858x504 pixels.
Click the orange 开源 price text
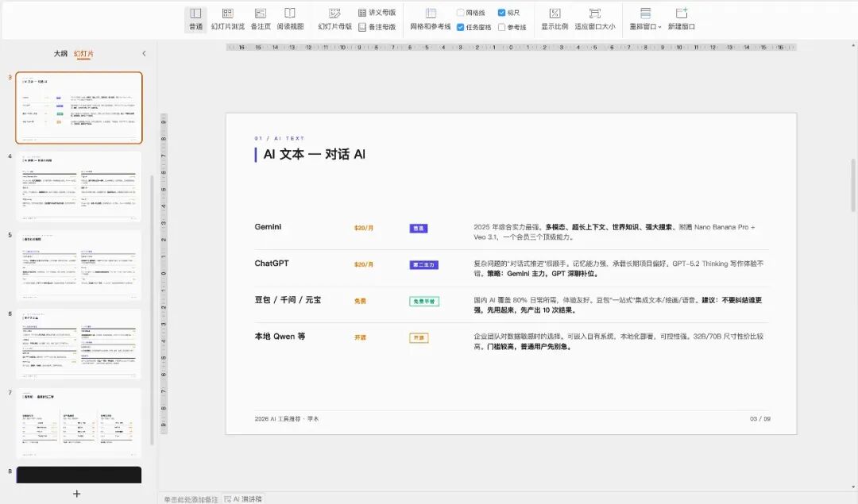pyautogui.click(x=360, y=338)
